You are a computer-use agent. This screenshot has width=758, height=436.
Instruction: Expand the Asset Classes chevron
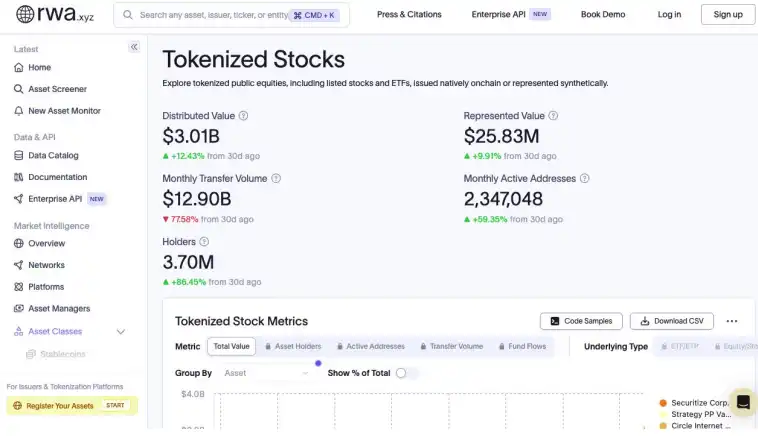[121, 332]
